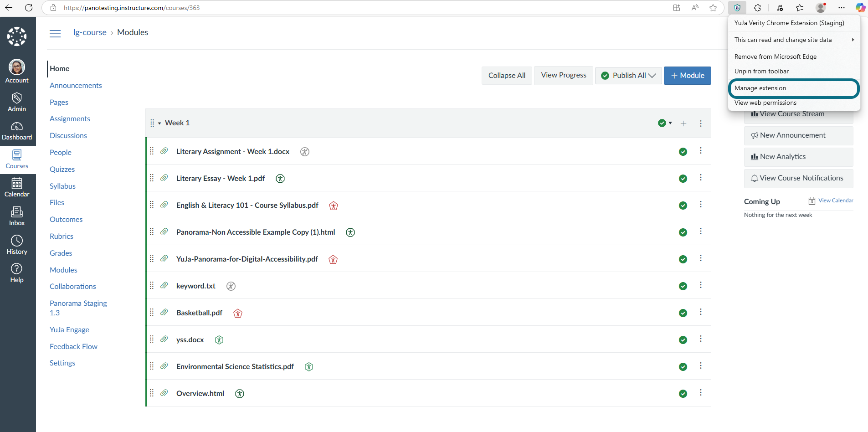Open accessibility icon for keyword.txt
Screen dimensions: 868x432
tap(231, 286)
